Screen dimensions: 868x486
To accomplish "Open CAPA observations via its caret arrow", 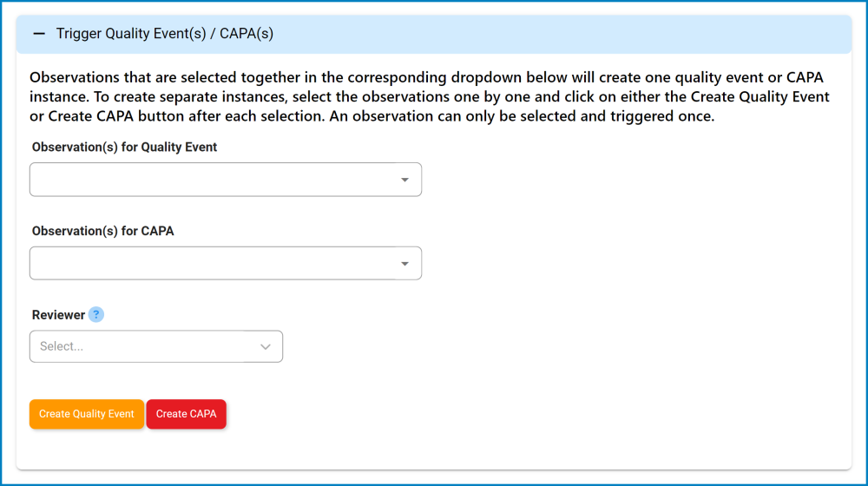I will 404,264.
